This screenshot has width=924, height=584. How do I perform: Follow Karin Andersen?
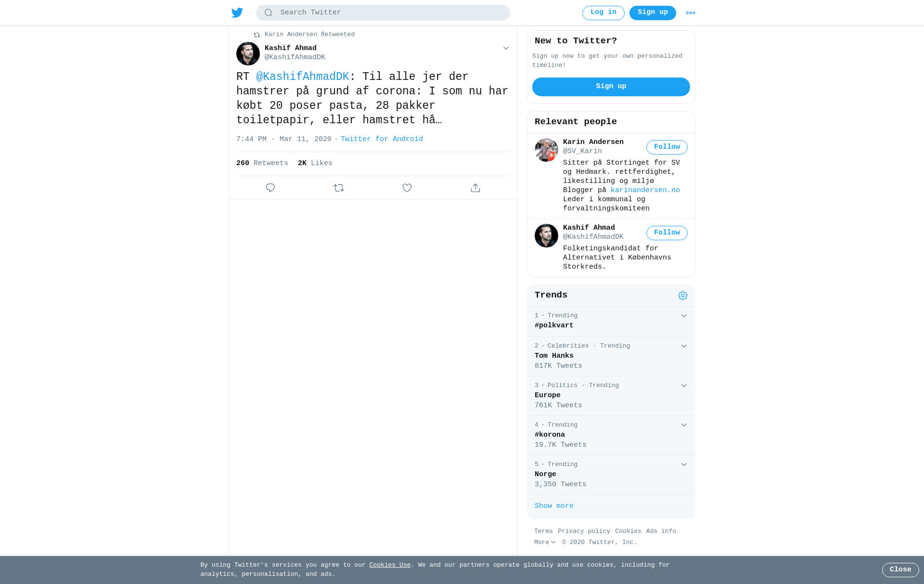pyautogui.click(x=667, y=147)
